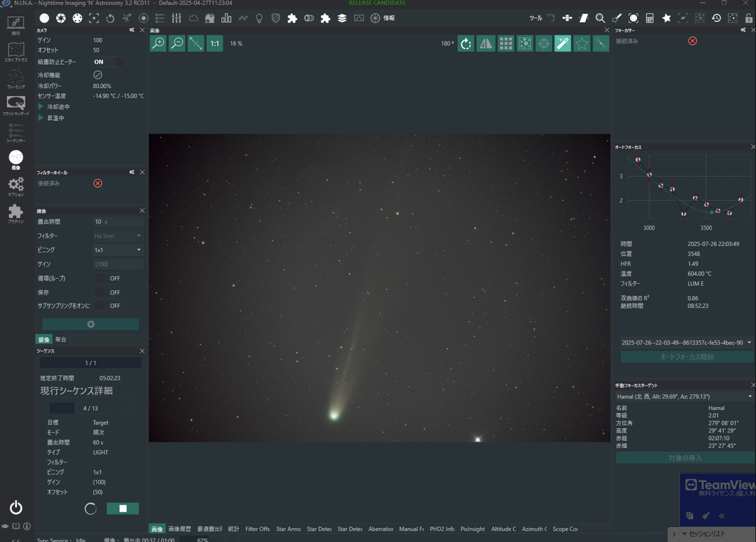Screen dimensions: 756x542
Task: Click the zoom in magnifier icon
Action: (x=158, y=43)
